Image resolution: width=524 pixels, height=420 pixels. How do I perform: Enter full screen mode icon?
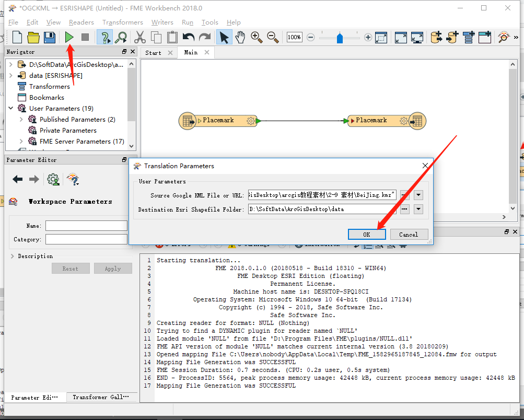417,37
